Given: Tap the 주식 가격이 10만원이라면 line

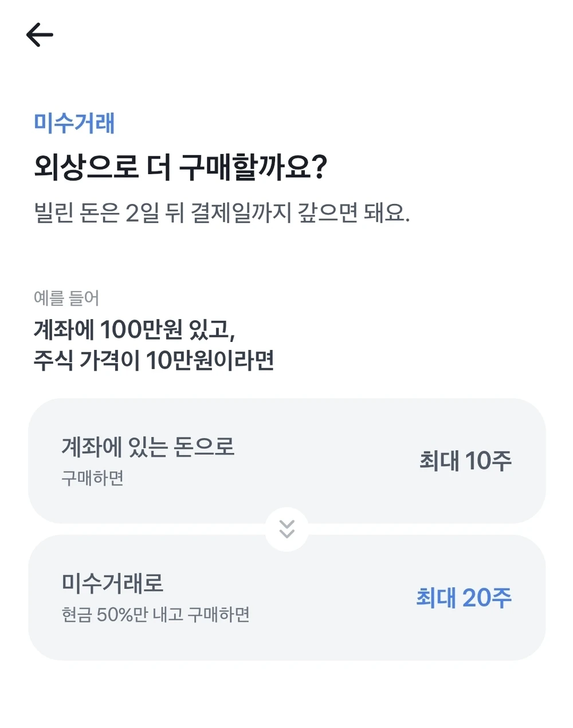Looking at the screenshot, I should [154, 361].
